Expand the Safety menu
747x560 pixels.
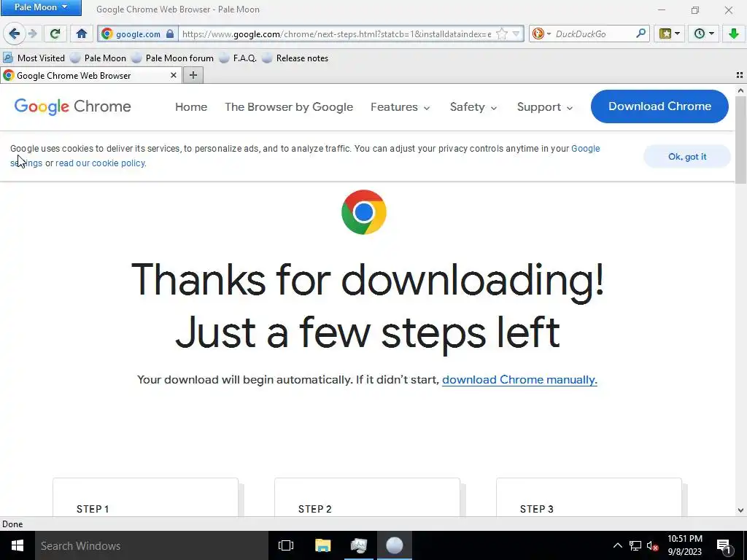(x=473, y=107)
